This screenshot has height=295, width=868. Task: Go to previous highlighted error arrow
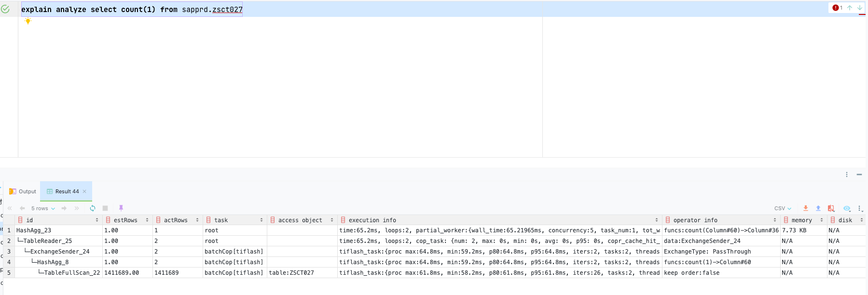pos(850,8)
